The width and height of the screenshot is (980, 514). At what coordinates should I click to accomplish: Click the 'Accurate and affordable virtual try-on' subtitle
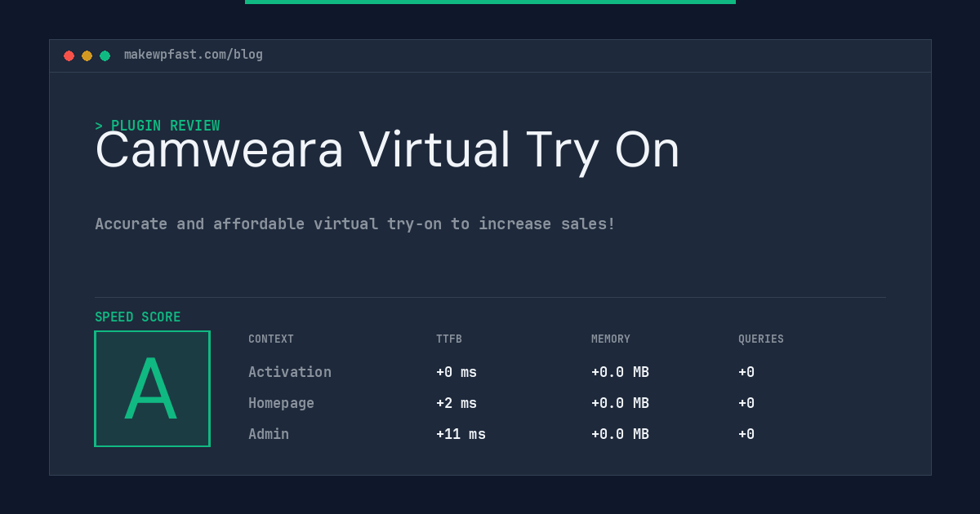pyautogui.click(x=355, y=224)
